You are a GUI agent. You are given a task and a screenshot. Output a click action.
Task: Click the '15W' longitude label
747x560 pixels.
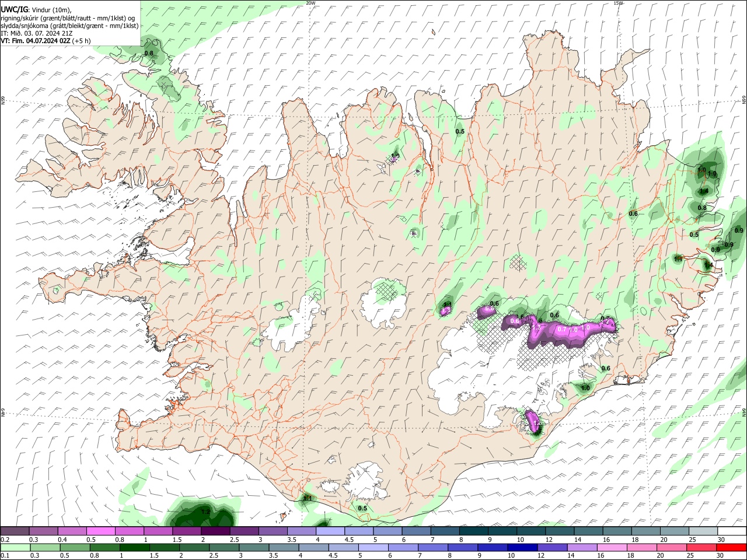click(x=618, y=3)
